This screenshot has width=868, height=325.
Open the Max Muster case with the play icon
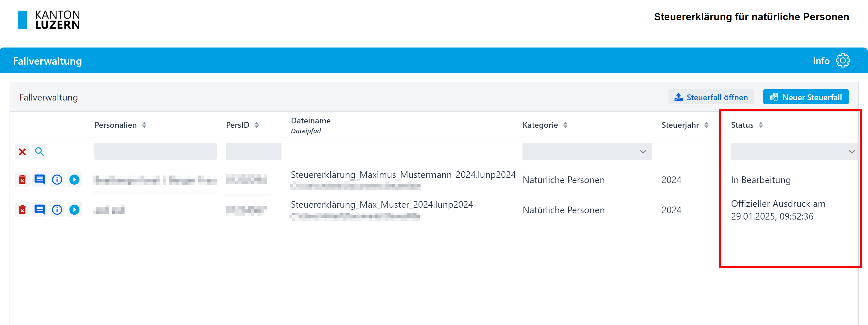point(74,210)
